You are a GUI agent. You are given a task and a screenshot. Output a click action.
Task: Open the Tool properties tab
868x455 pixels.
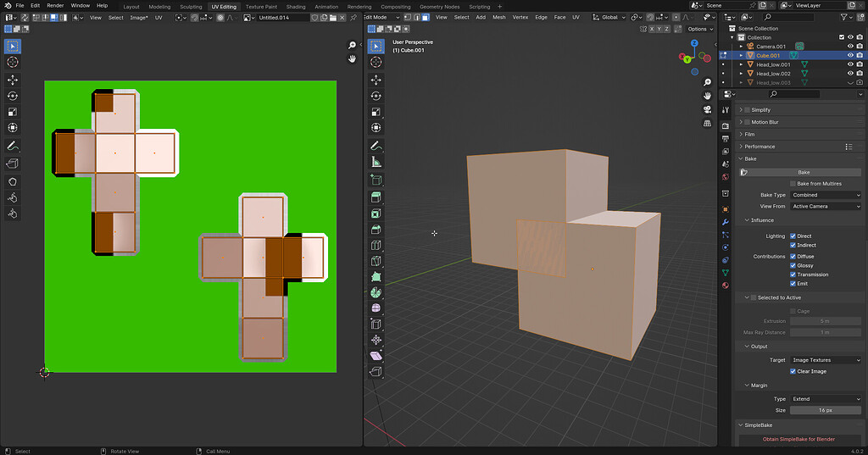[726, 109]
